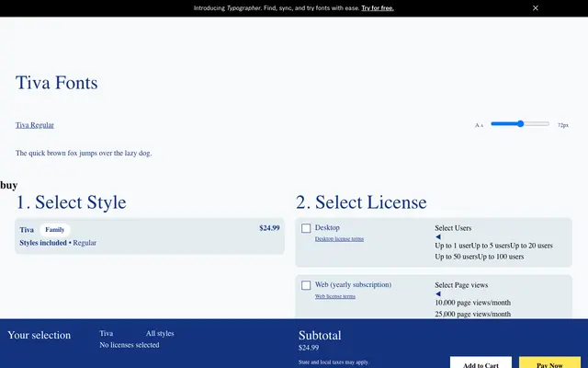The width and height of the screenshot is (588, 368).
Task: Open the Try for free link
Action: (378, 8)
